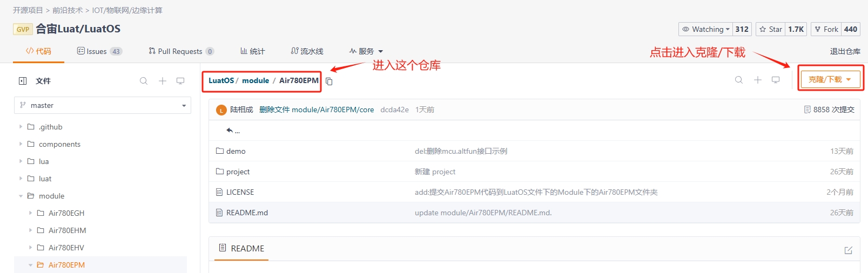Select Air780EPM in file tree

(x=66, y=265)
